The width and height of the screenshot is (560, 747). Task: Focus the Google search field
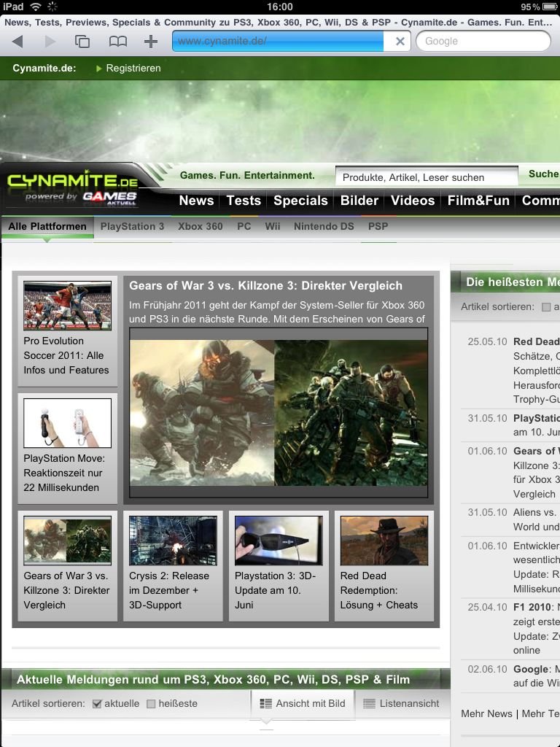pyautogui.click(x=483, y=42)
